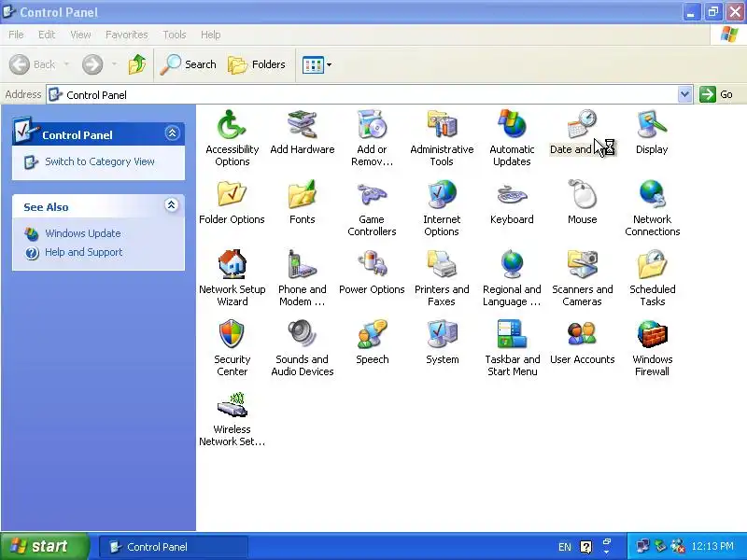
Task: Open the Views button dropdown
Action: click(x=329, y=64)
